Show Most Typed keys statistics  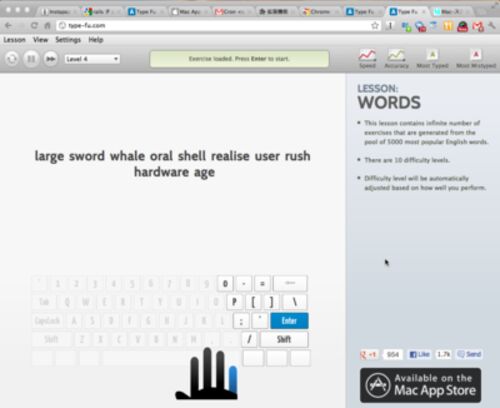click(432, 59)
